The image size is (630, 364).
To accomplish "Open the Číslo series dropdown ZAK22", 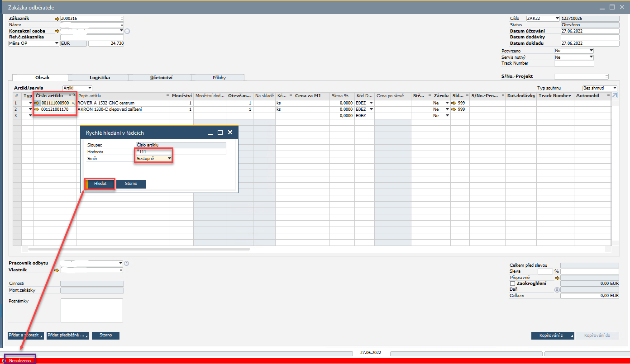I will click(557, 19).
